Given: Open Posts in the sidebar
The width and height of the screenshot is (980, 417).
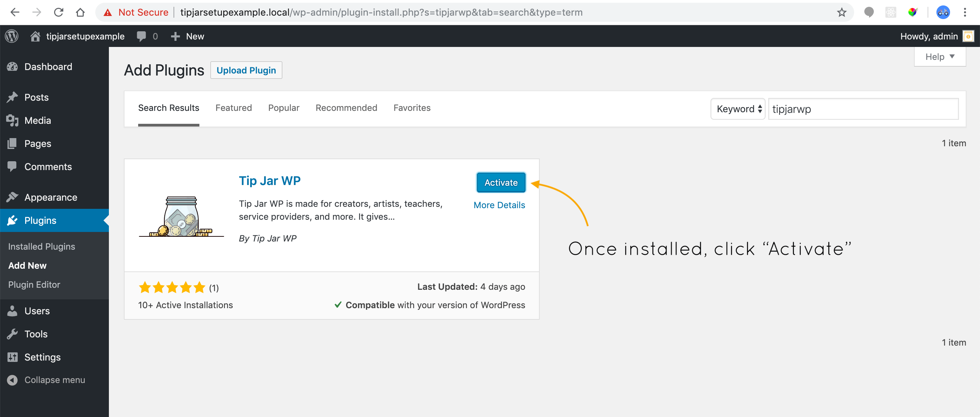Looking at the screenshot, I should (54, 97).
